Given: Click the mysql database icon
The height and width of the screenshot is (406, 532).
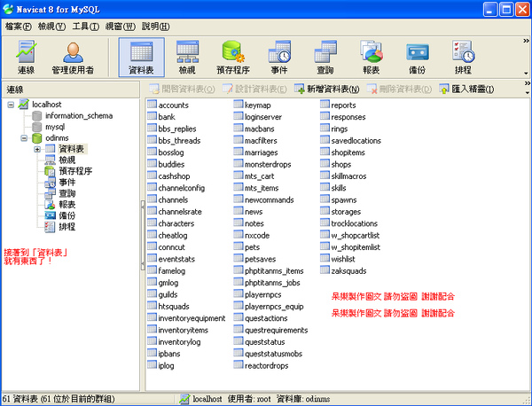Looking at the screenshot, I should pos(36,127).
